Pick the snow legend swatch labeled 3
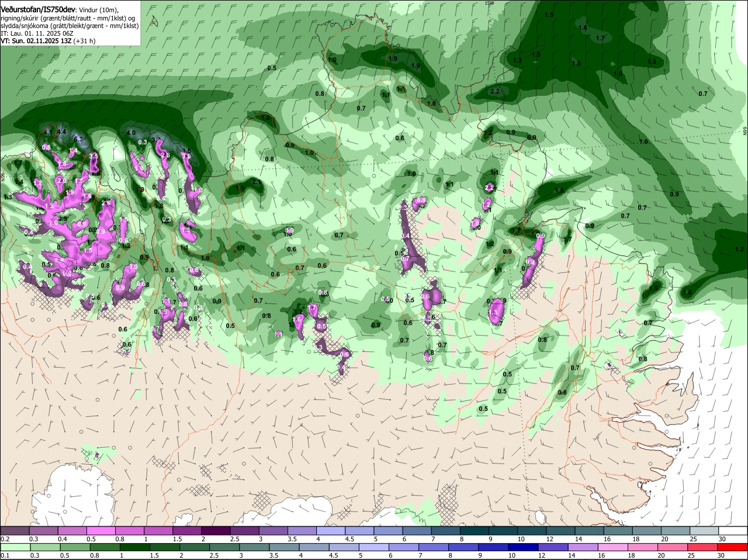The height and width of the screenshot is (560, 748). 273,530
